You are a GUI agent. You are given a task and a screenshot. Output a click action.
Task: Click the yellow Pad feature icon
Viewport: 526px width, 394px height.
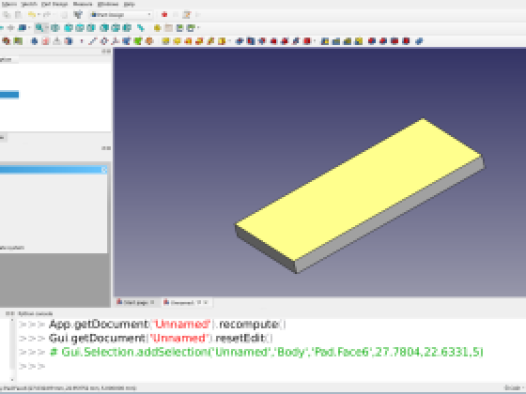click(165, 41)
